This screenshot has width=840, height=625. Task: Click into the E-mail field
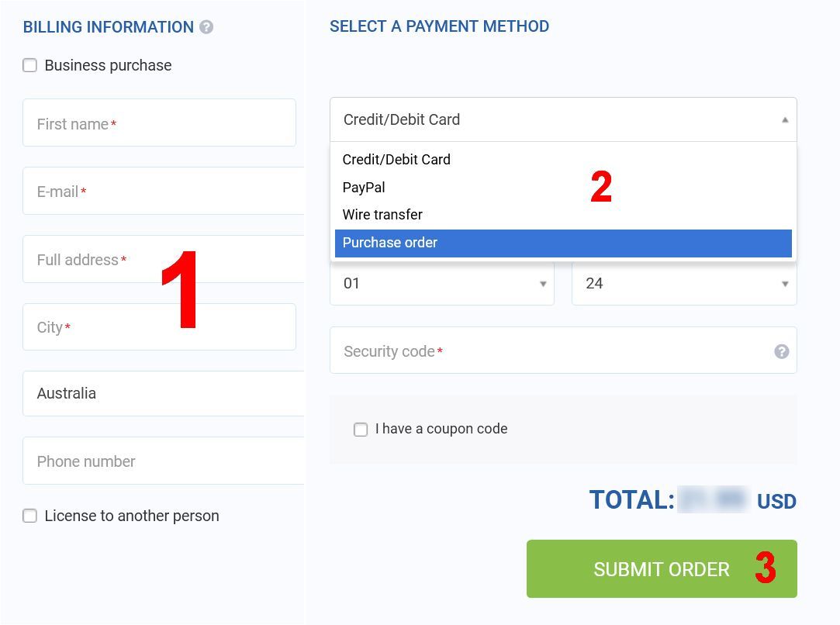tap(164, 191)
